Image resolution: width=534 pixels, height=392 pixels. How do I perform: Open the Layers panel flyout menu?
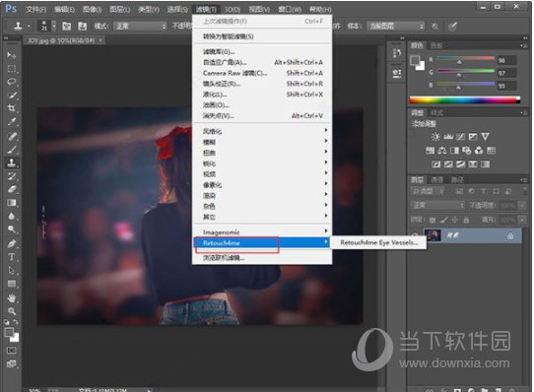523,179
